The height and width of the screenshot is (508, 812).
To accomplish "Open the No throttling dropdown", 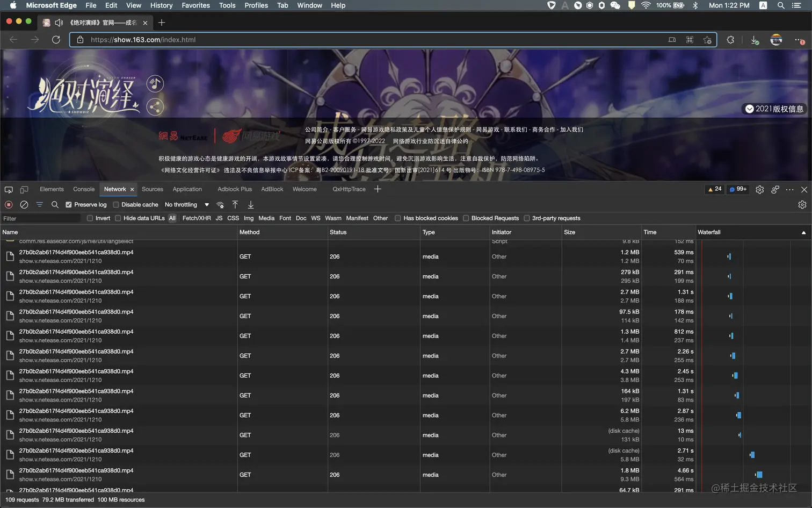I will [187, 205].
